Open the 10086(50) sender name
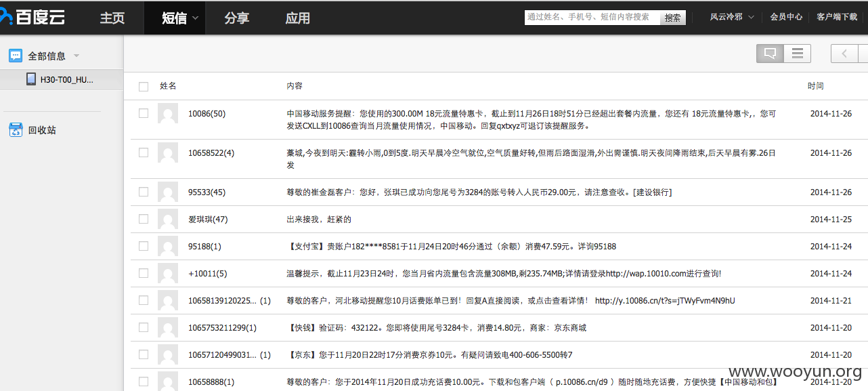 click(x=207, y=114)
